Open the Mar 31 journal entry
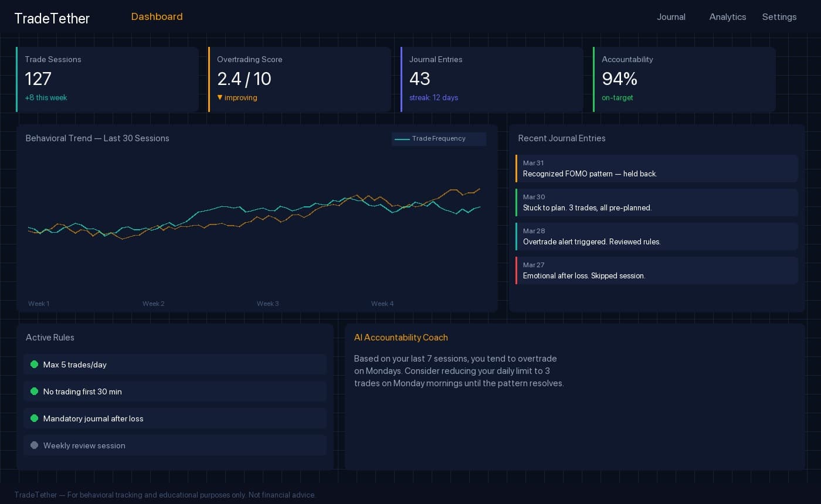The width and height of the screenshot is (821, 504). click(657, 168)
